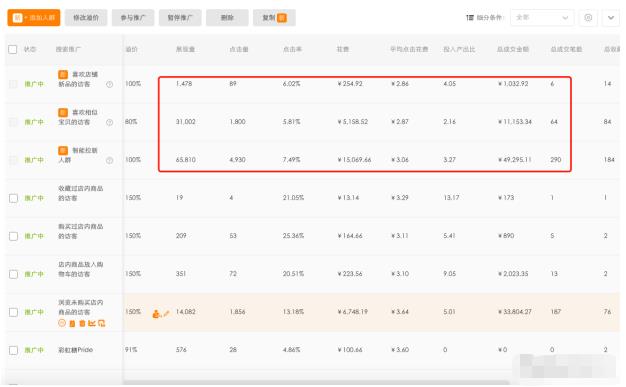This screenshot has height=387, width=626.
Task: Sort by 花费 column header
Action: (x=343, y=50)
